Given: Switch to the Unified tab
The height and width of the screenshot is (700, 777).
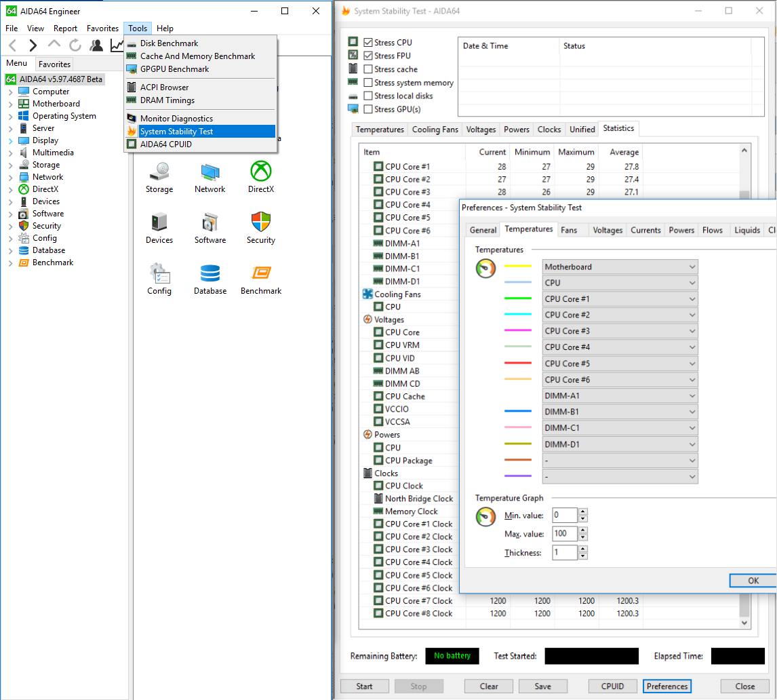Looking at the screenshot, I should coord(582,130).
